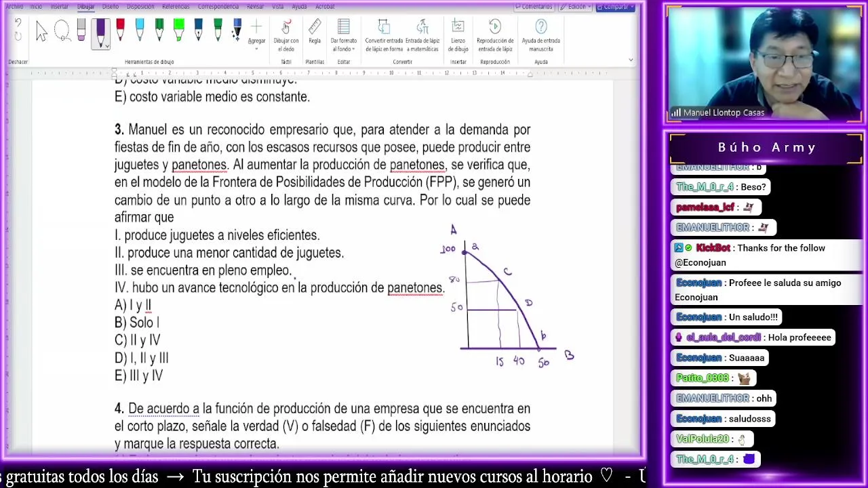The width and height of the screenshot is (868, 488).
Task: Switch to the Revisar tab
Action: [256, 7]
